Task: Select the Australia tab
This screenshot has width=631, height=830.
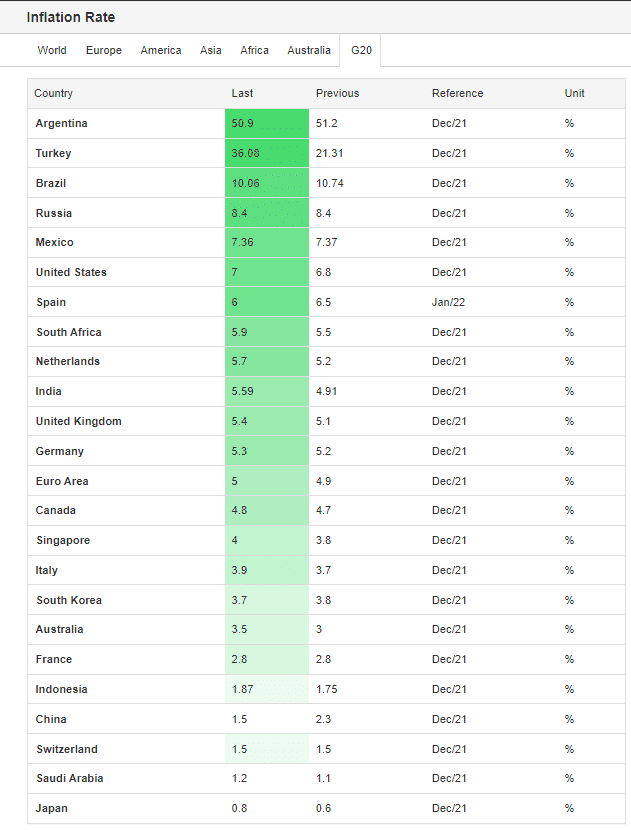Action: click(x=309, y=50)
